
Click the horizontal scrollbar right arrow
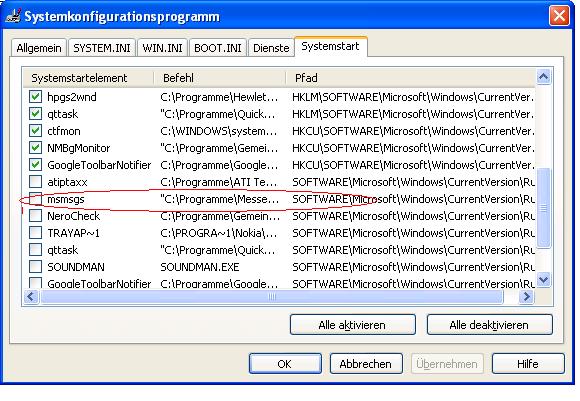point(526,296)
